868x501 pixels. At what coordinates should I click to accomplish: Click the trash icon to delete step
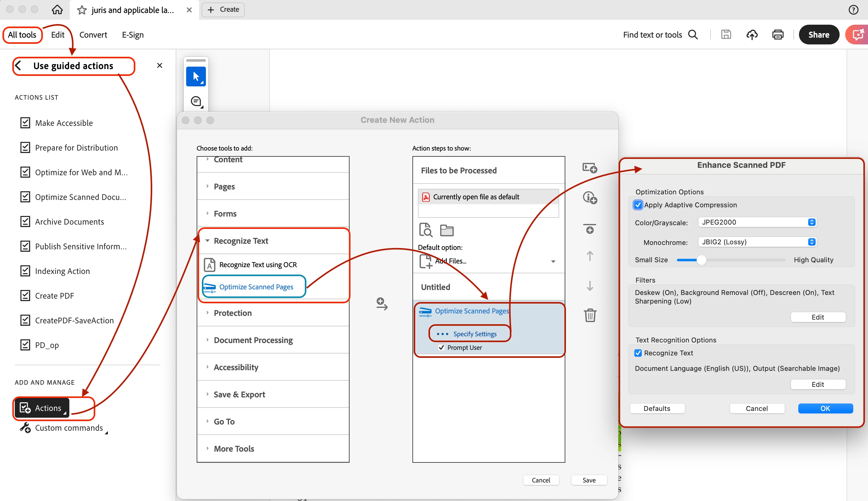tap(590, 315)
